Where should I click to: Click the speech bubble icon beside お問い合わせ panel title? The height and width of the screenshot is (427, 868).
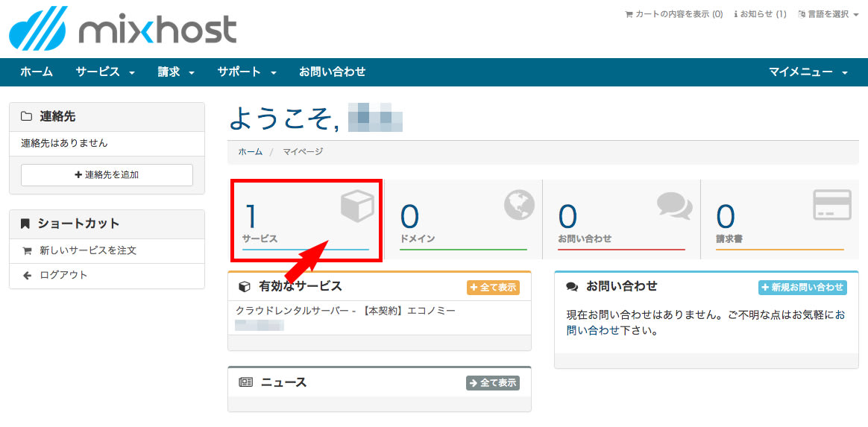coord(573,287)
